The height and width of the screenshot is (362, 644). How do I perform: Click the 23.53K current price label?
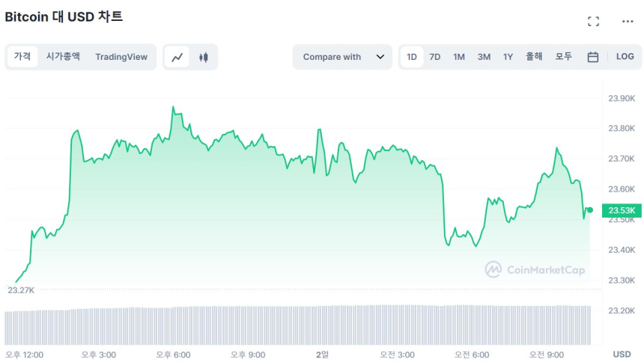pos(621,210)
